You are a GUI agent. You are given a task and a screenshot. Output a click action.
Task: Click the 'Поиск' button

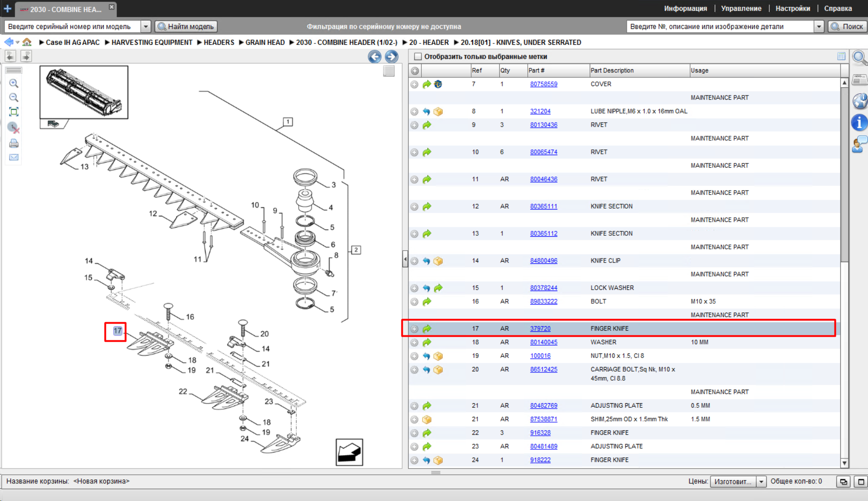click(848, 27)
